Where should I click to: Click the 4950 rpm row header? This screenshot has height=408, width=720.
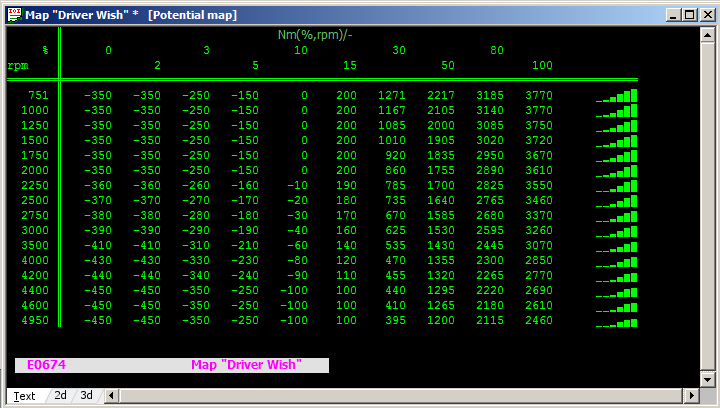35,320
